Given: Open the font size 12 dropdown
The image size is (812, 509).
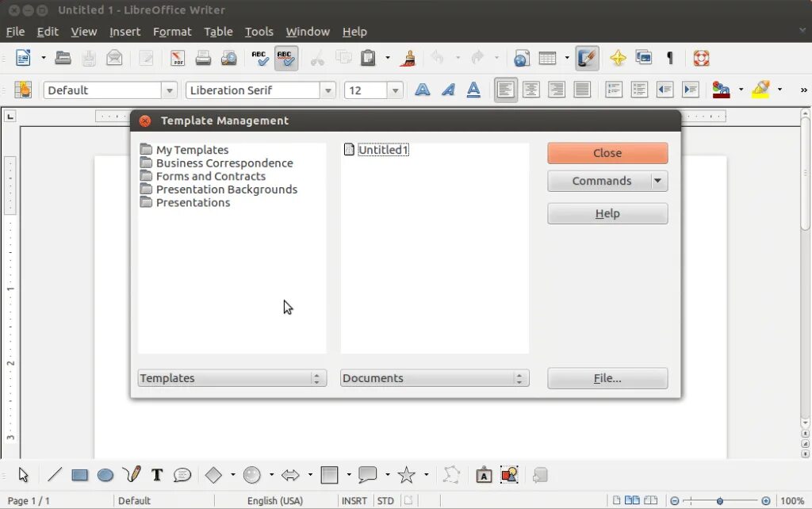Looking at the screenshot, I should pos(395,90).
